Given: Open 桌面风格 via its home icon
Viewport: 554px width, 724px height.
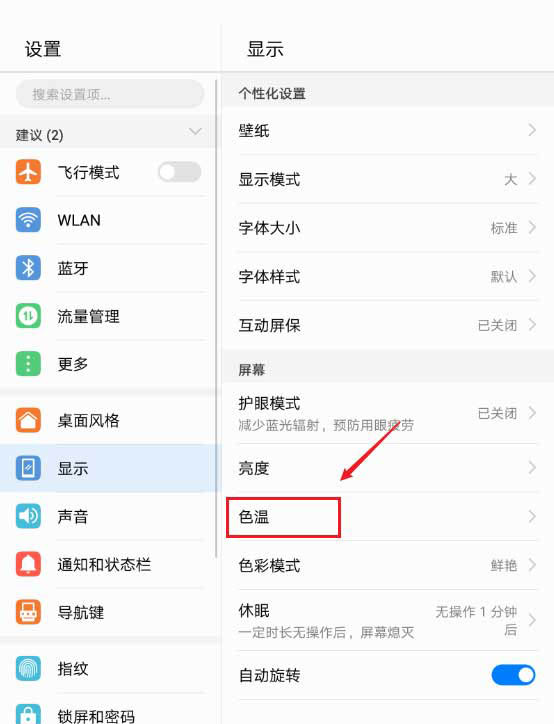Looking at the screenshot, I should [x=28, y=420].
